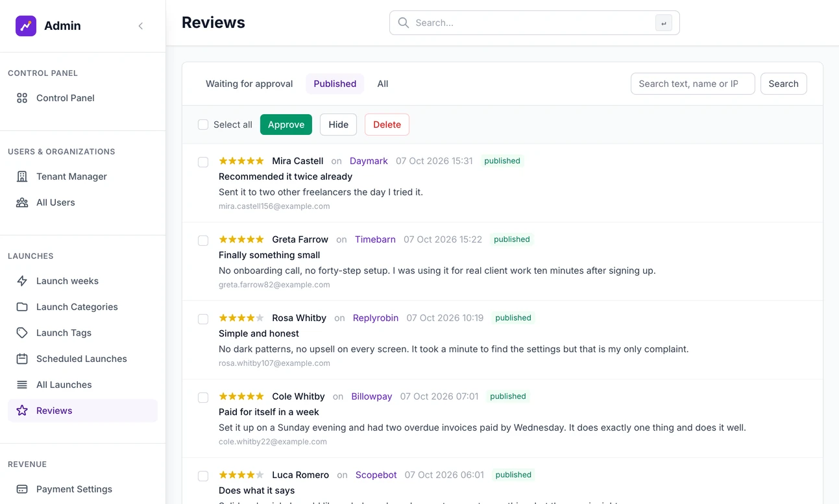The width and height of the screenshot is (839, 504).
Task: Click the red Delete button
Action: pyautogui.click(x=387, y=125)
